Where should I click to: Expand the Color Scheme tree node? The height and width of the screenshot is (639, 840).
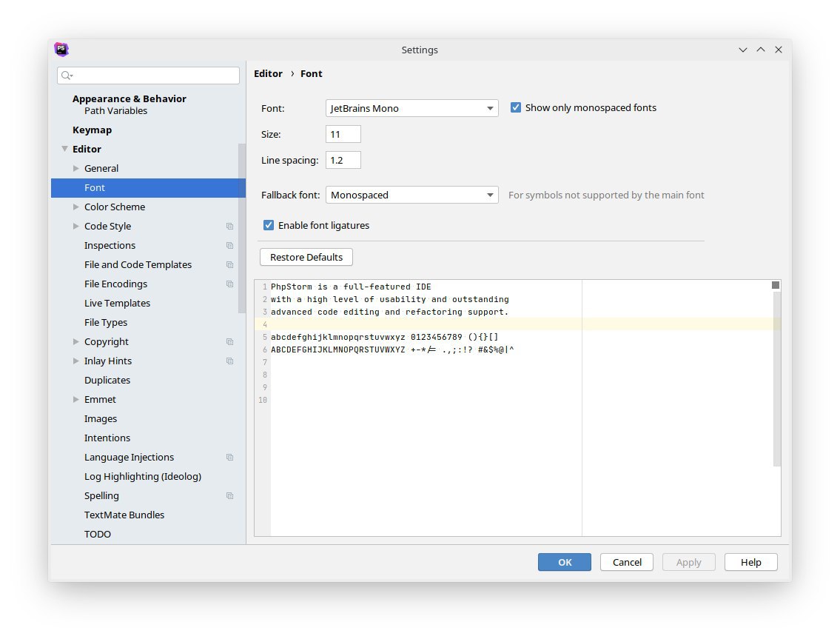(x=76, y=207)
